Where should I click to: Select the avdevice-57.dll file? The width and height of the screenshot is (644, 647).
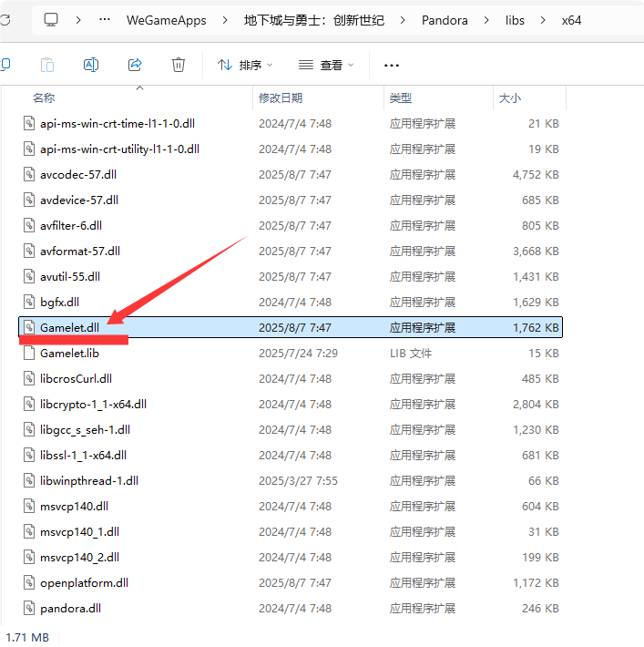pos(79,200)
